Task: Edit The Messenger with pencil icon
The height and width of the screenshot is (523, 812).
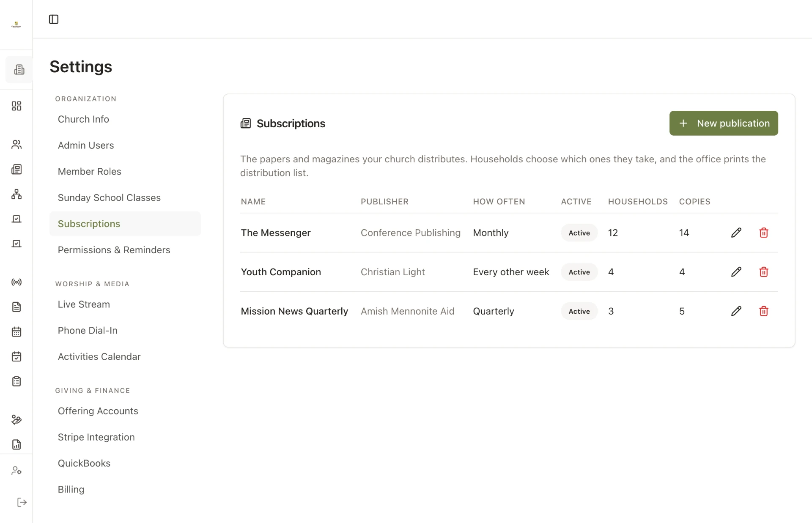Action: 736,233
